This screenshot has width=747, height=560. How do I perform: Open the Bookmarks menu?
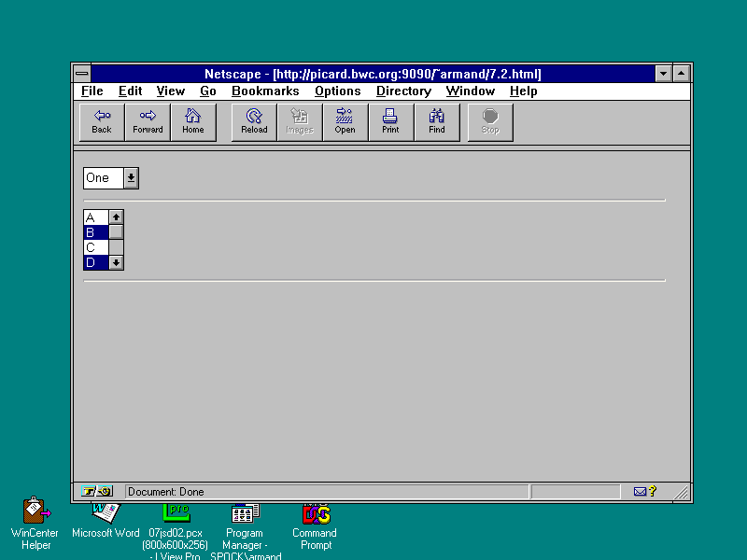[265, 91]
